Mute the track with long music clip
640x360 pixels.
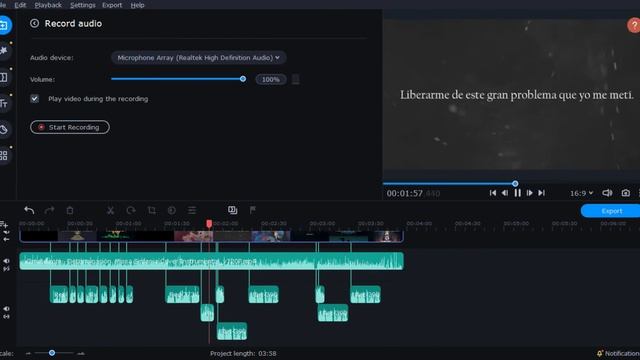(6, 261)
